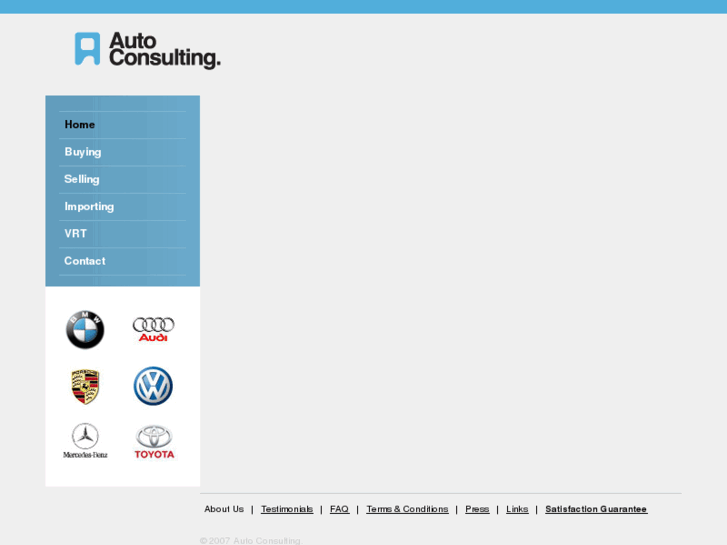Viewport: 727px width, 545px height.
Task: Click the Mercedes-Benz brand logo
Action: pos(85,441)
